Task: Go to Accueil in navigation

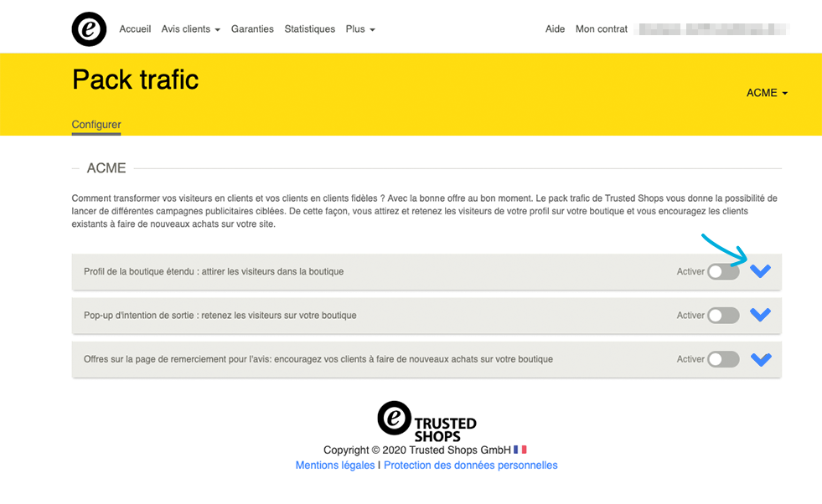Action: 135,29
